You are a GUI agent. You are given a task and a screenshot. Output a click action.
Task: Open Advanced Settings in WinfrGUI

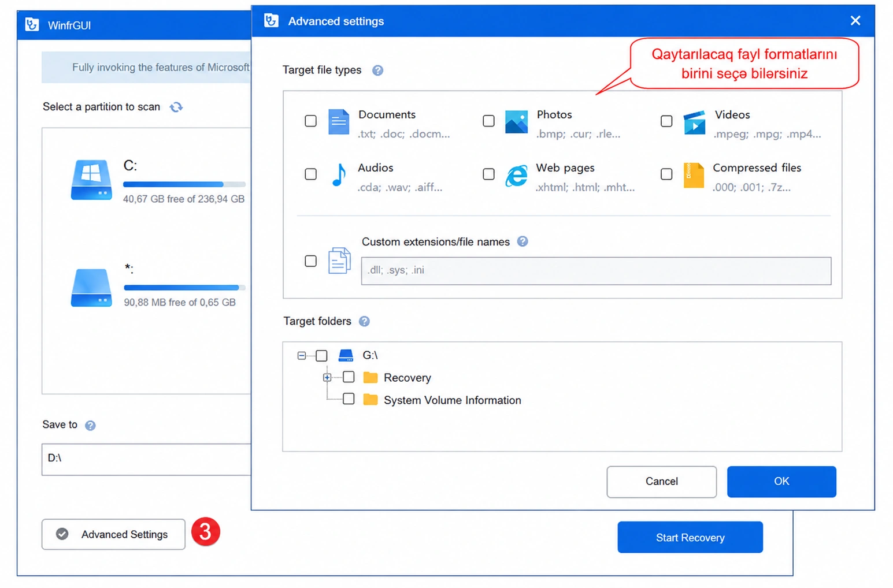pyautogui.click(x=113, y=535)
